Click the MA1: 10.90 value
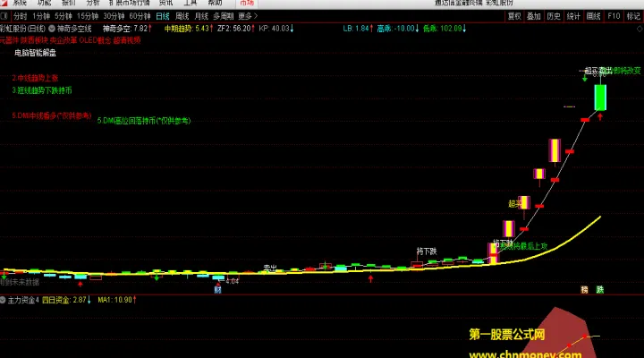The height and width of the screenshot is (358, 644). pyautogui.click(x=116, y=300)
